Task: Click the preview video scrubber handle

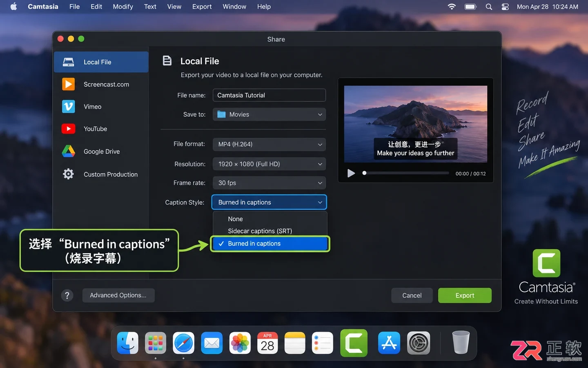Action: click(x=364, y=173)
